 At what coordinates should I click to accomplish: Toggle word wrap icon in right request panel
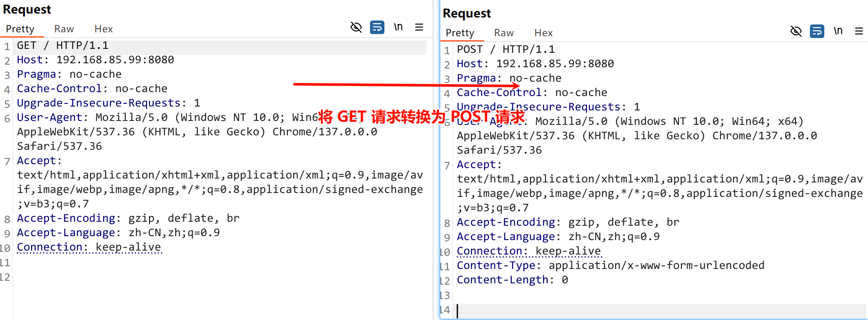click(817, 31)
